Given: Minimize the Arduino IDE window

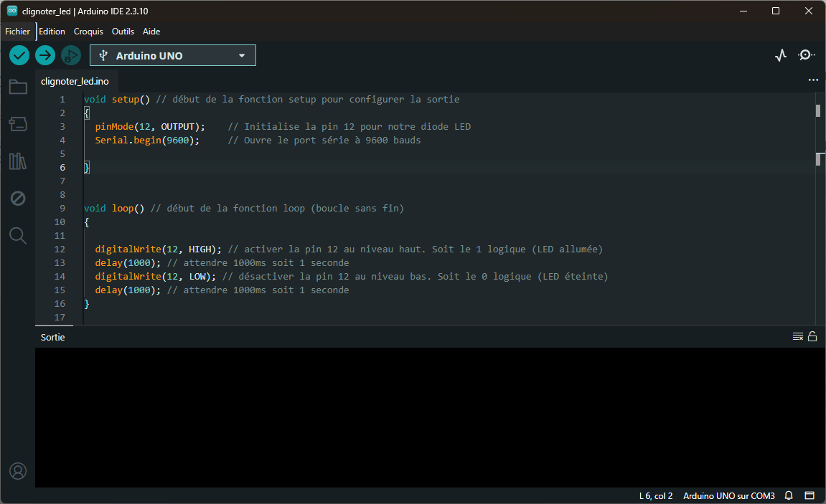Looking at the screenshot, I should click(743, 11).
